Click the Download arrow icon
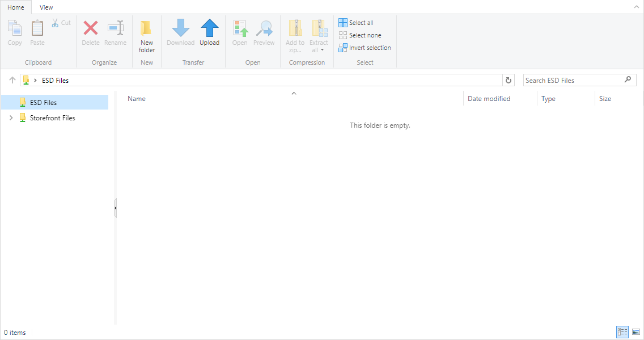 pyautogui.click(x=180, y=28)
